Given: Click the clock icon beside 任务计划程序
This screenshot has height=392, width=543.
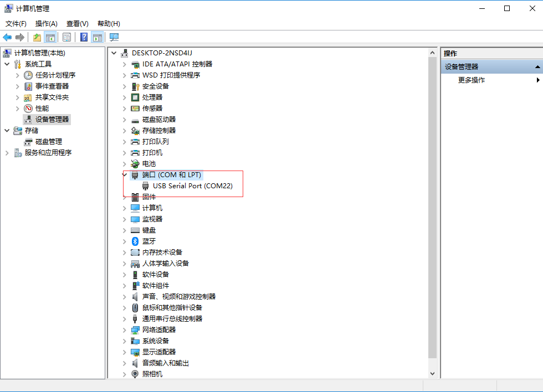Looking at the screenshot, I should (x=28, y=75).
